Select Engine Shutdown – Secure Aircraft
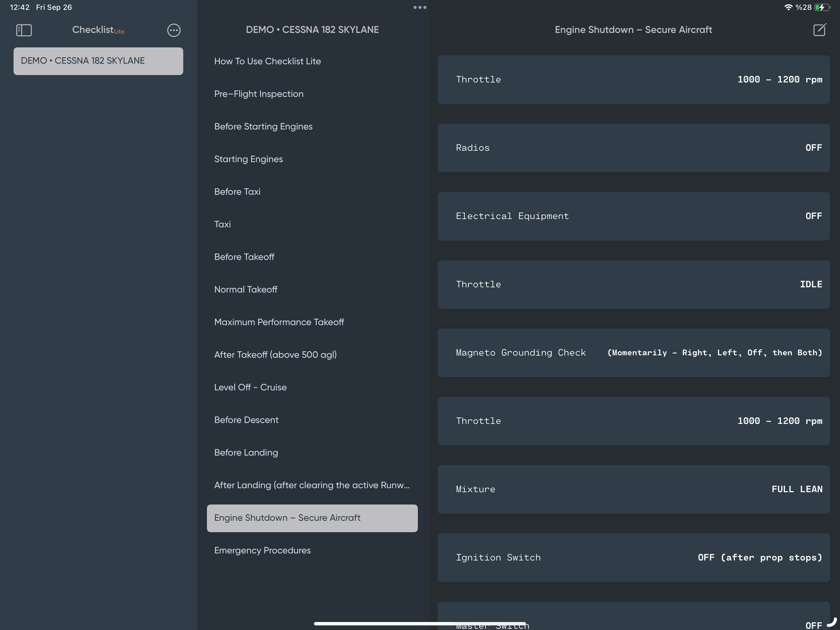Viewport: 840px width, 630px height. (312, 518)
